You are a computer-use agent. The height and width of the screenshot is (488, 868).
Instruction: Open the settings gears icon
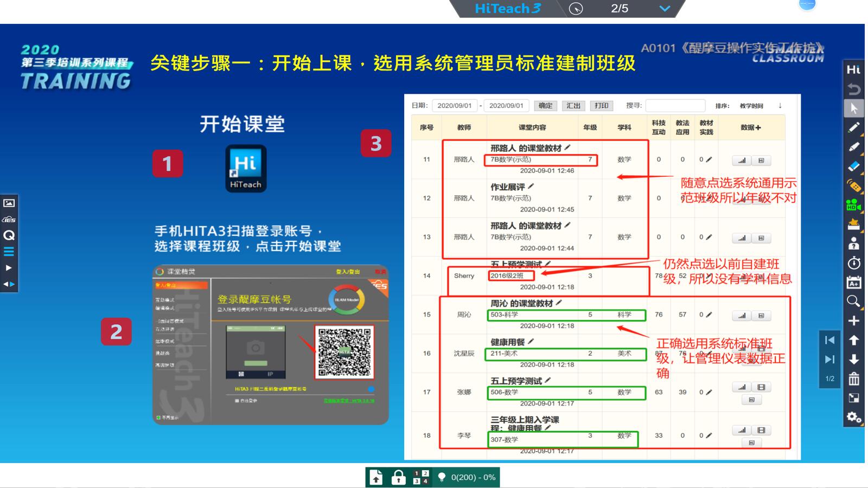[x=854, y=417]
